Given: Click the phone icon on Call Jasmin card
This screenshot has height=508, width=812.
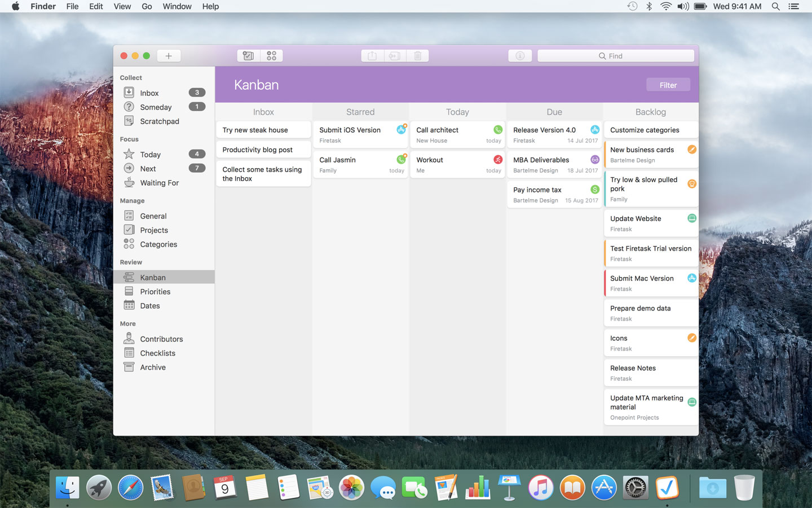Looking at the screenshot, I should [401, 160].
